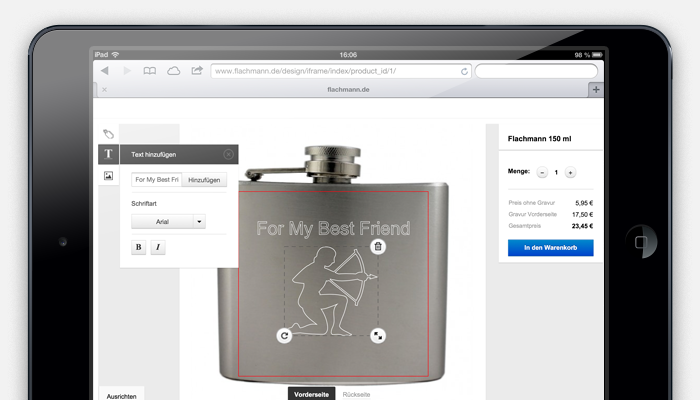Open the Ausrichten panel

point(121,396)
